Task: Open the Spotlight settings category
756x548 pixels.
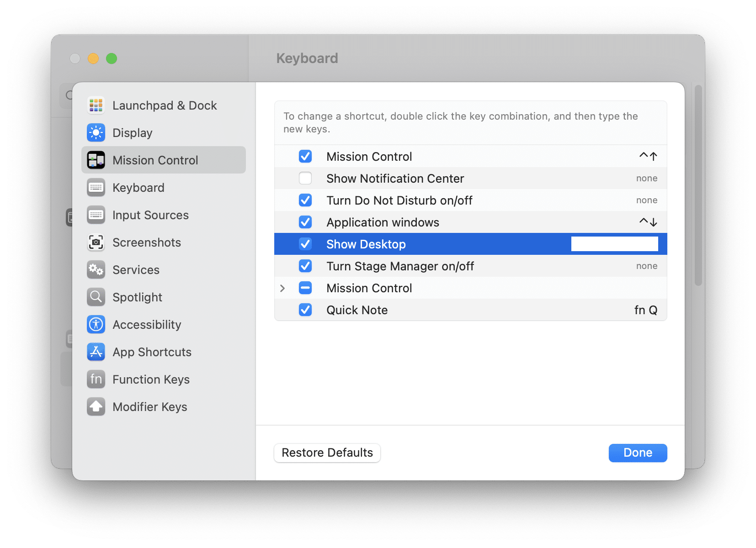Action: click(137, 297)
